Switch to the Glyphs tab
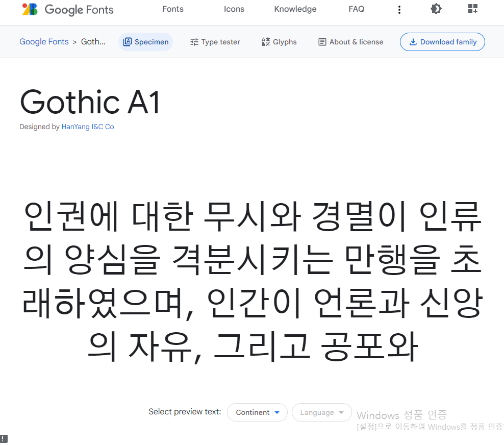Screen dimensions: 504x445 click(279, 42)
